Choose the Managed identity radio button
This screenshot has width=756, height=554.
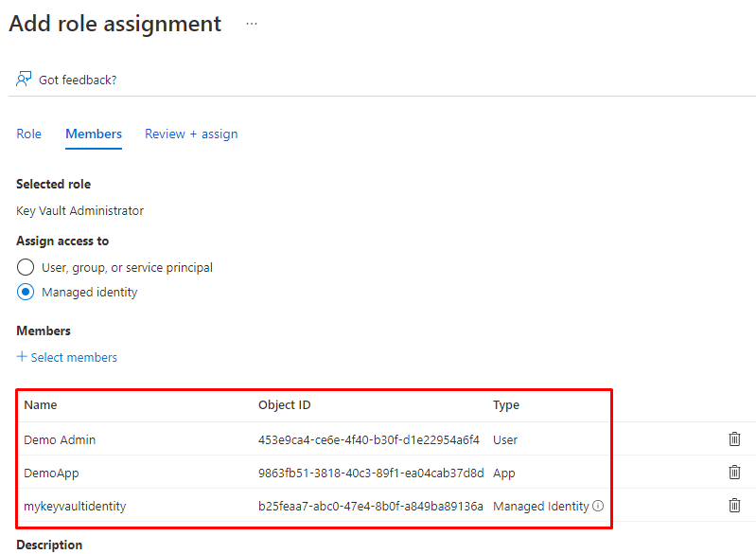(x=26, y=292)
